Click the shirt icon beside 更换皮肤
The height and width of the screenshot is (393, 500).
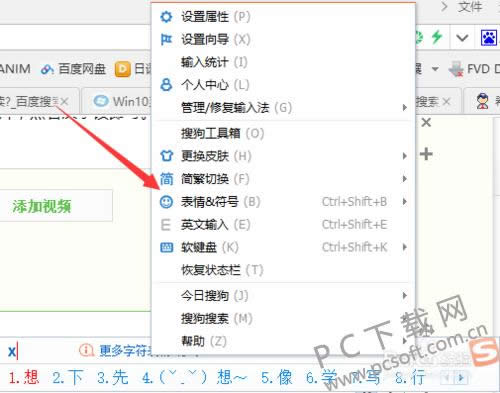tap(166, 156)
